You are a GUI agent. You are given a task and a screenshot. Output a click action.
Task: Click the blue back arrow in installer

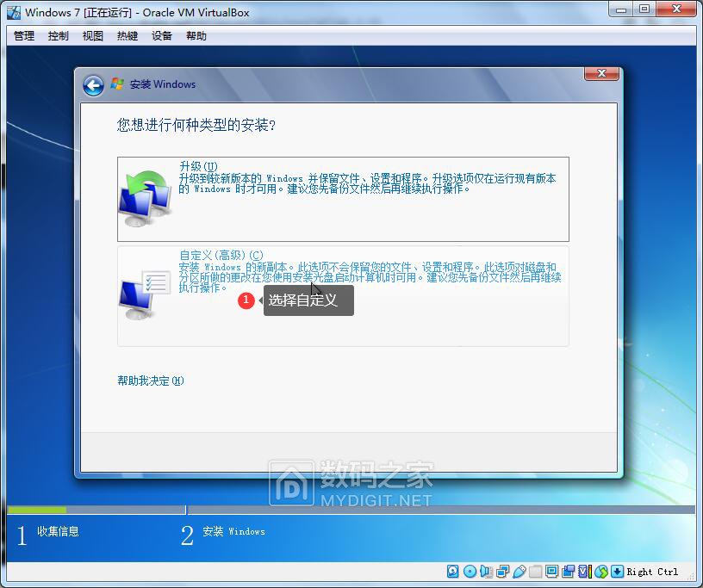tap(93, 85)
